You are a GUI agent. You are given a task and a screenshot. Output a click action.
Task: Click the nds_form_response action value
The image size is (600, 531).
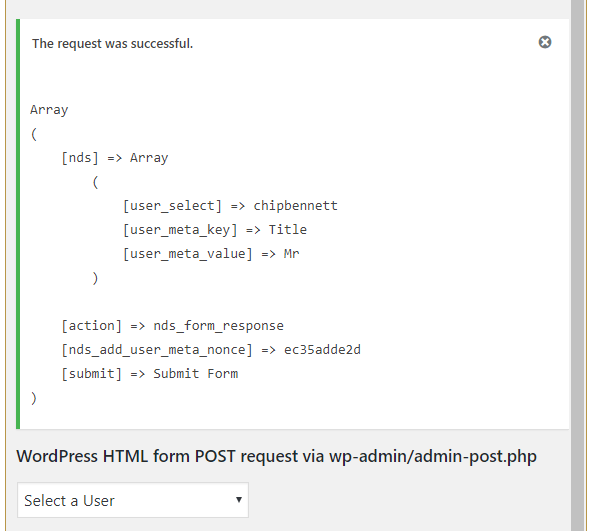[218, 326]
